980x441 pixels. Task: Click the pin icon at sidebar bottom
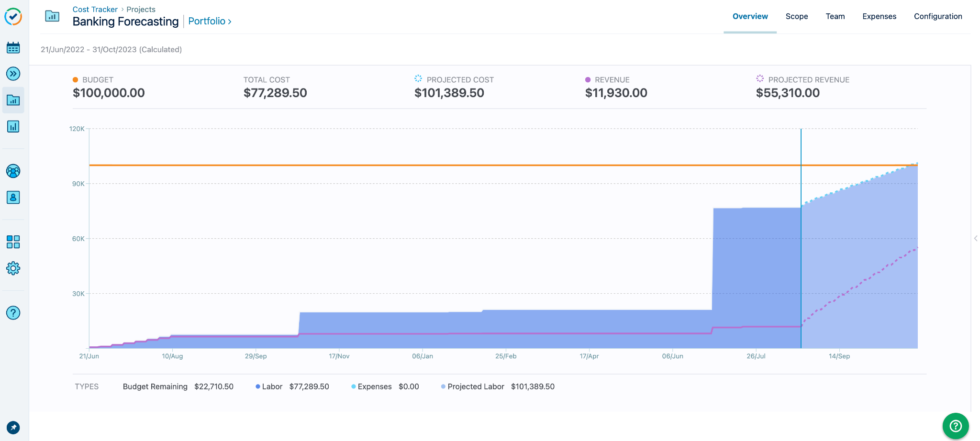point(13,427)
